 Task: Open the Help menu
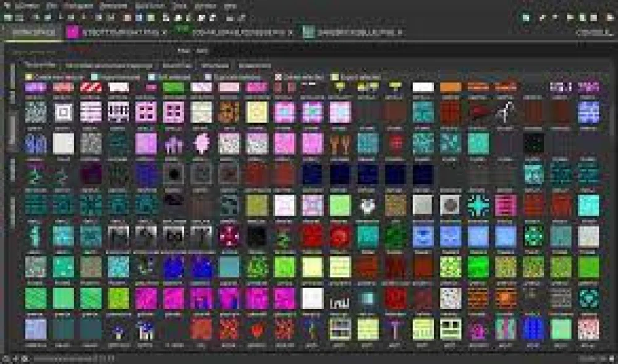coord(230,6)
